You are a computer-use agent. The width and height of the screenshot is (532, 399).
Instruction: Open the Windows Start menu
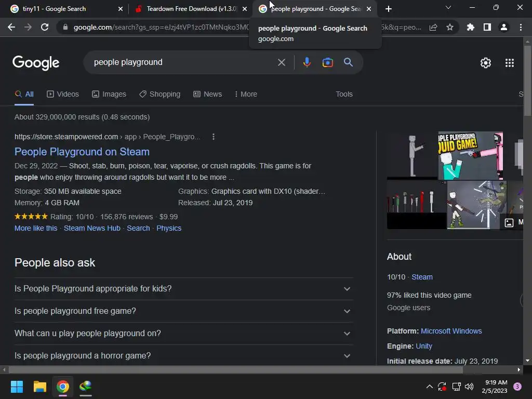click(17, 387)
